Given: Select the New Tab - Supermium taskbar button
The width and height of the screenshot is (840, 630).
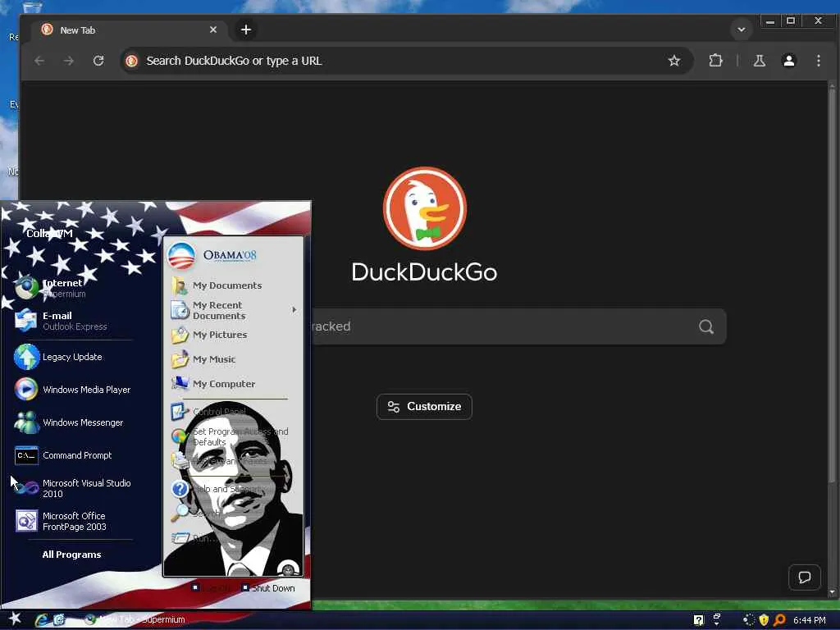Looking at the screenshot, I should coord(137,619).
